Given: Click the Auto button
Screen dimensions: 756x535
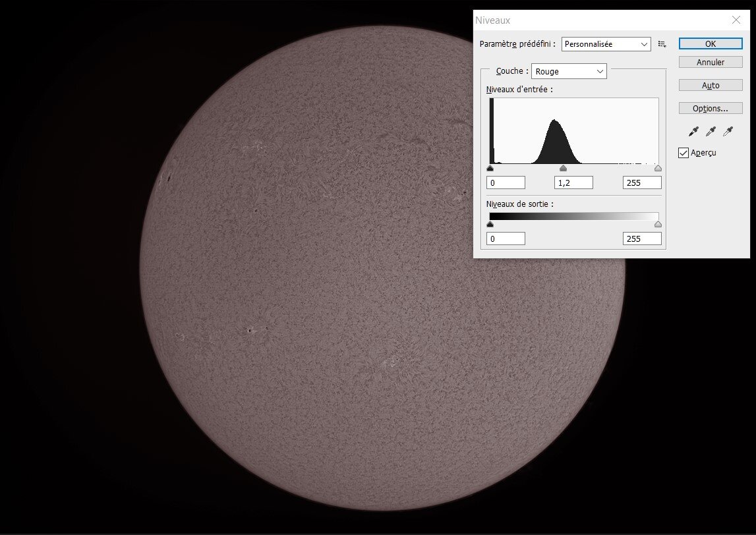Looking at the screenshot, I should click(x=711, y=85).
